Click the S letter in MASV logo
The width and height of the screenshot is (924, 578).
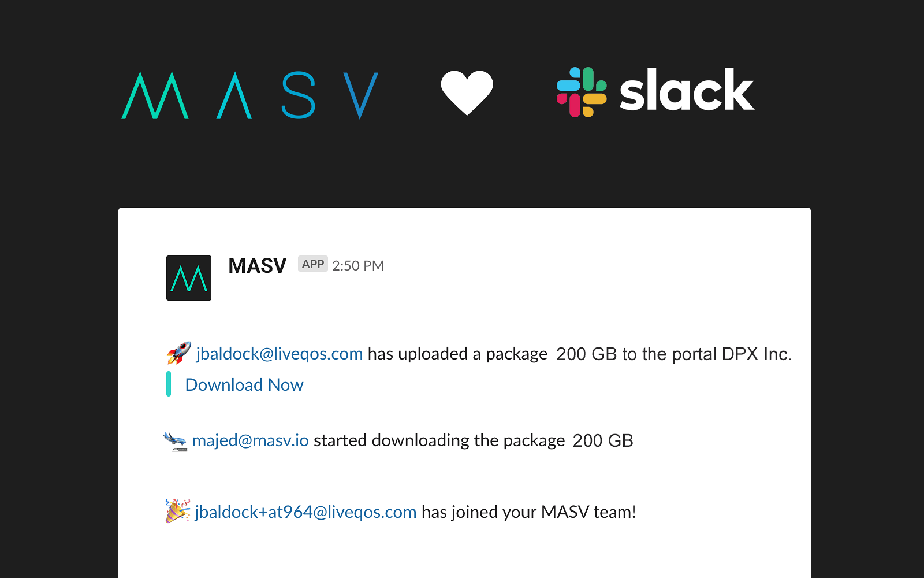coord(299,95)
